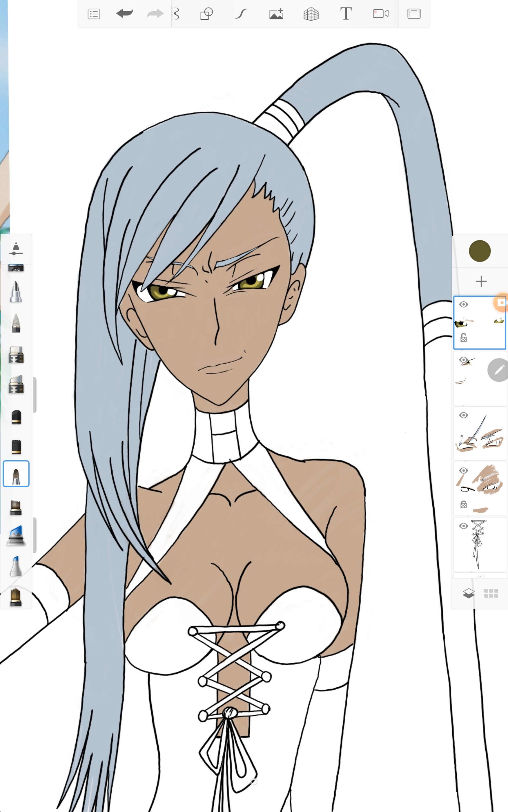508x812 pixels.
Task: Import an image with the add-image icon
Action: pos(276,14)
